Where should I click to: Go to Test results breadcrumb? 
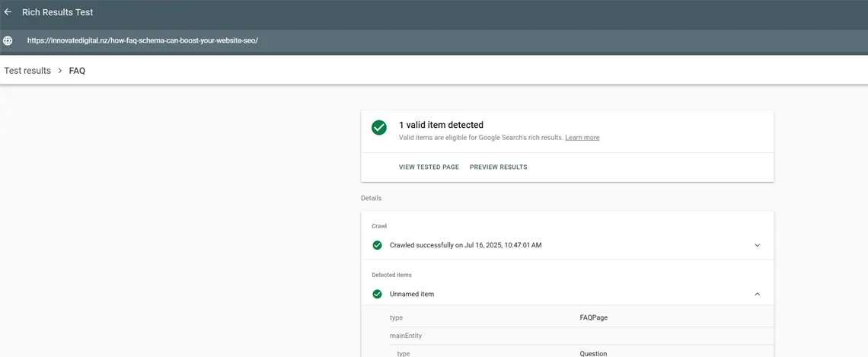(27, 71)
